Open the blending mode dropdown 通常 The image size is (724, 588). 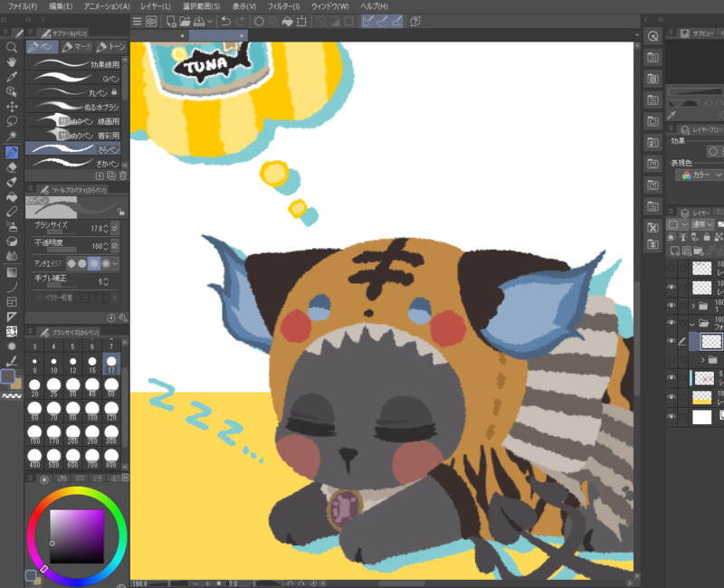tap(702, 224)
